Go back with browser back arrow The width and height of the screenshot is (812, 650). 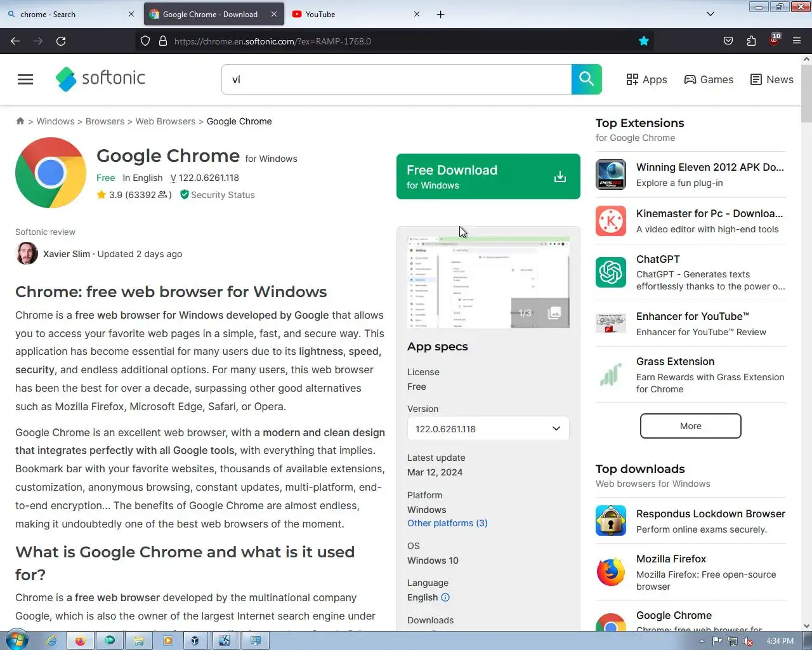click(x=15, y=41)
